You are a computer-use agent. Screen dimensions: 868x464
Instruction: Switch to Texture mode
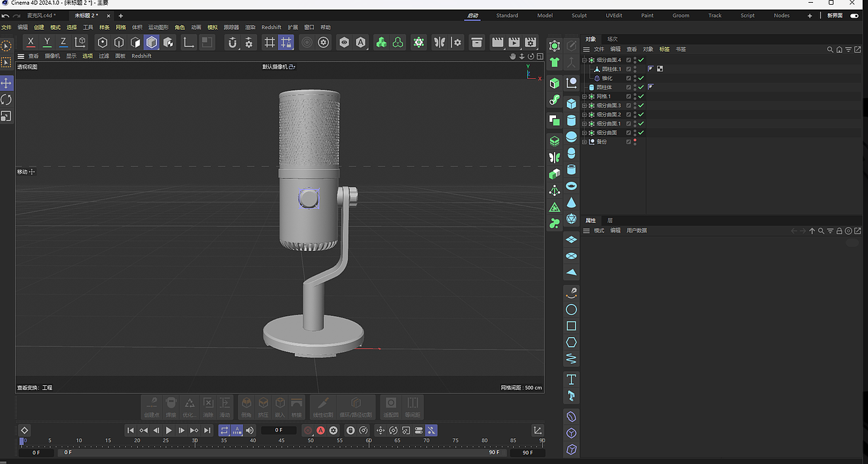tap(168, 43)
